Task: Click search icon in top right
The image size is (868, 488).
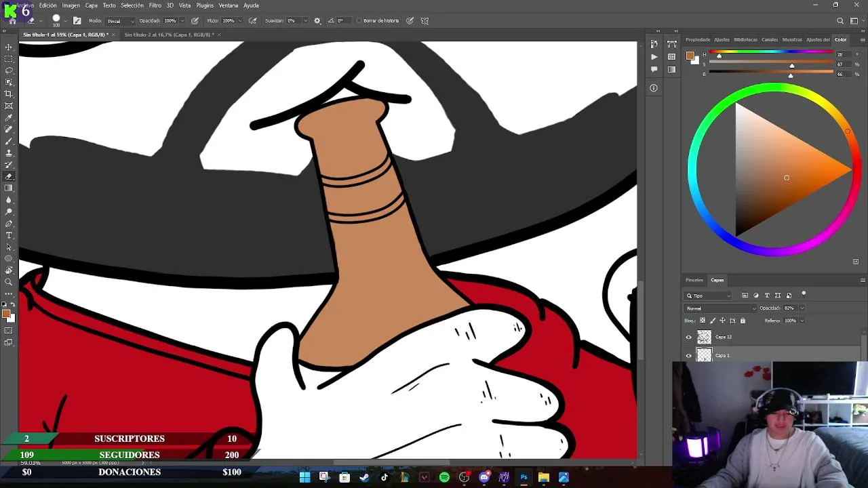Action: point(840,21)
